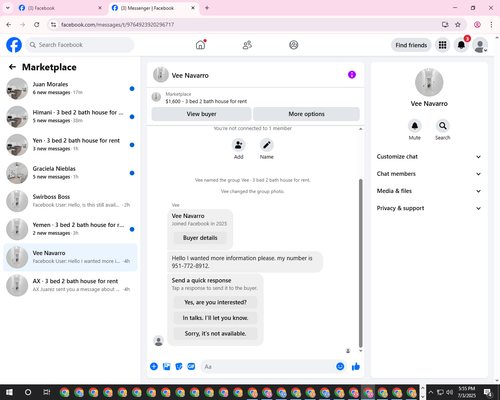Expand Chat members section

pos(429,174)
